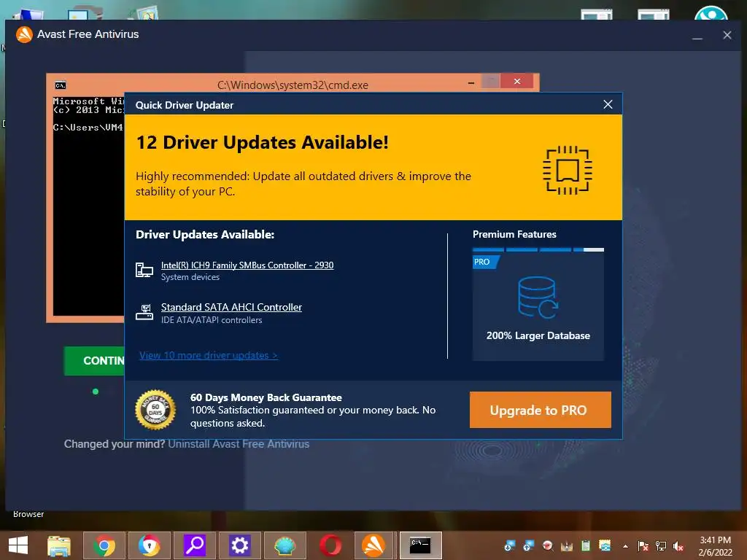Click the PRO badge on premium card
This screenshot has width=747, height=560.
[485, 262]
